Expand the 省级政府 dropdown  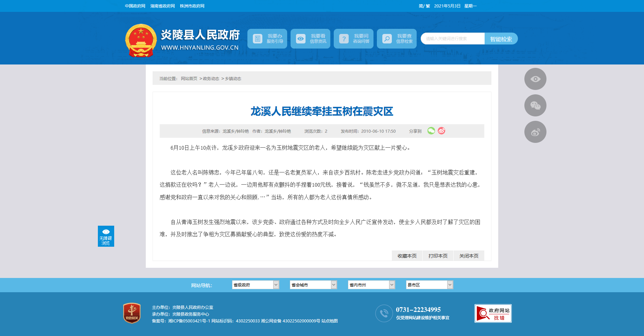click(x=256, y=285)
